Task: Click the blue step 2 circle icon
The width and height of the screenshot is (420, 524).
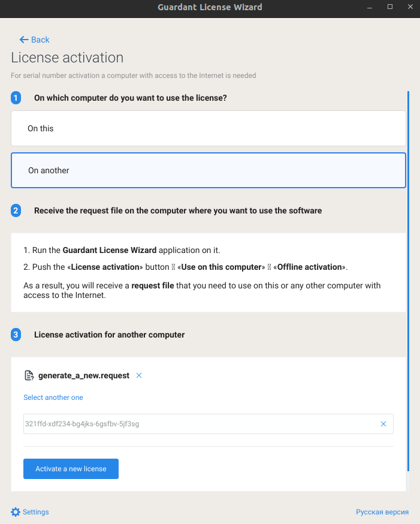Action: point(16,210)
